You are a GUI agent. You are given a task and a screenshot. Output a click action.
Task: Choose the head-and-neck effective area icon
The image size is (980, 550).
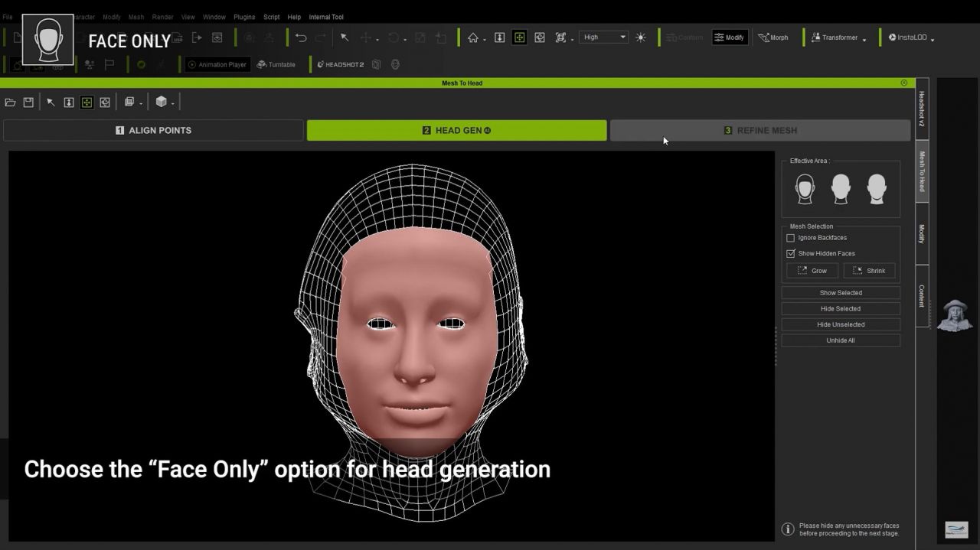tap(877, 188)
